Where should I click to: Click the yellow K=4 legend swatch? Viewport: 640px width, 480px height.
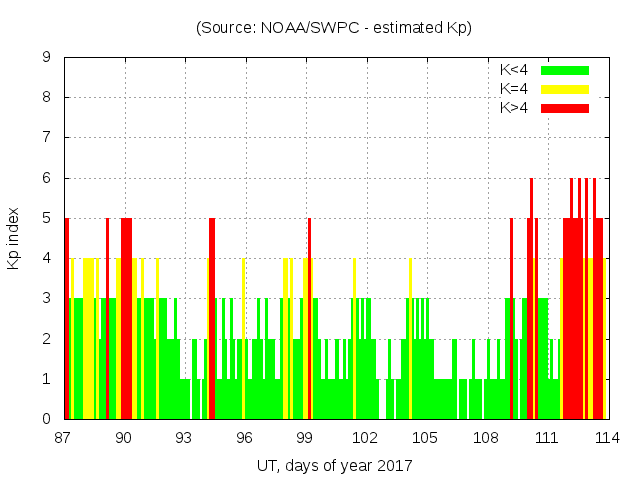point(565,89)
